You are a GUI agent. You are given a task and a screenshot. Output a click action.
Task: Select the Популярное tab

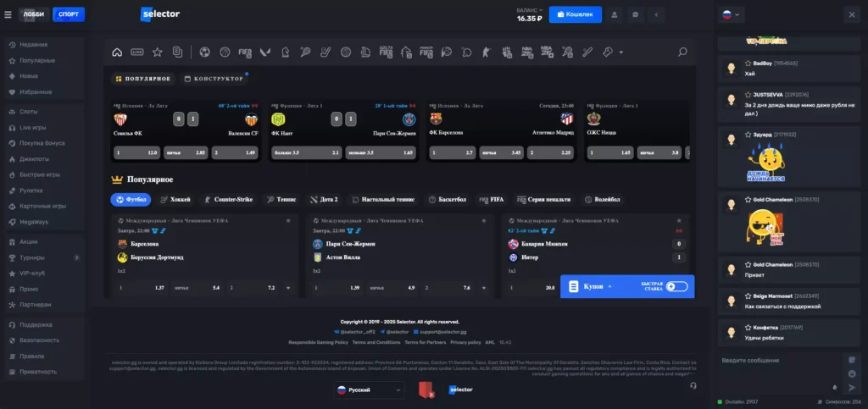pos(142,79)
